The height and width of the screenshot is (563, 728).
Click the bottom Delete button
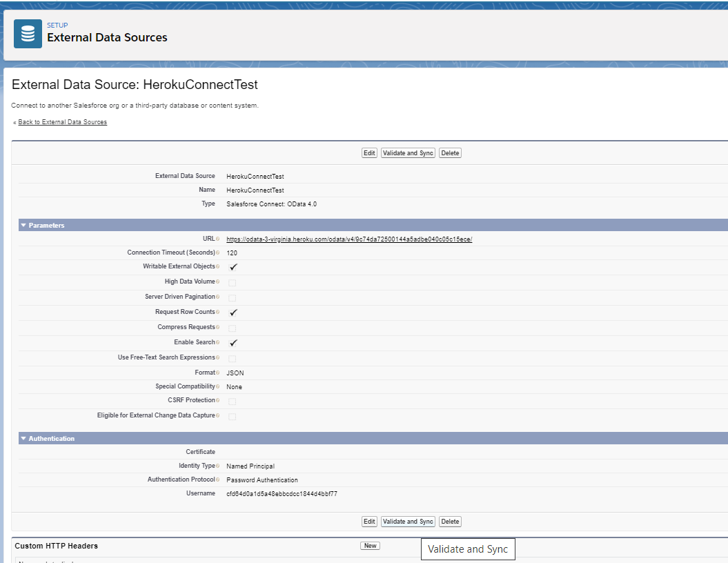point(450,522)
